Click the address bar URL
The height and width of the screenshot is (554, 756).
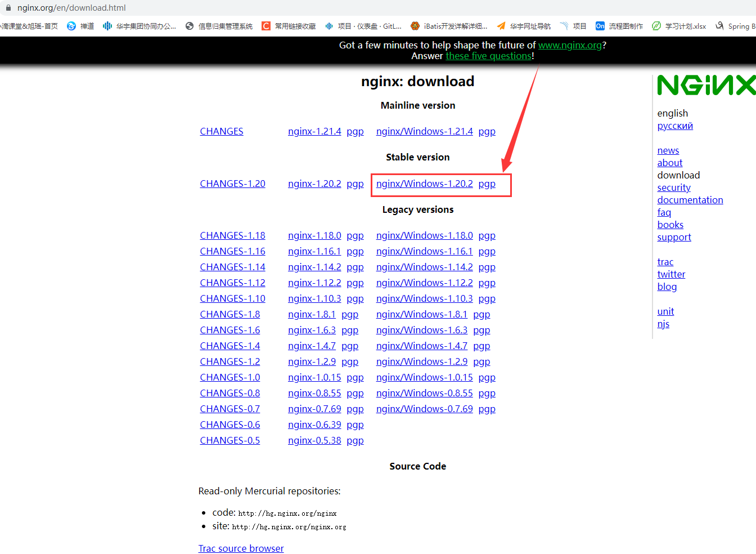[x=71, y=8]
